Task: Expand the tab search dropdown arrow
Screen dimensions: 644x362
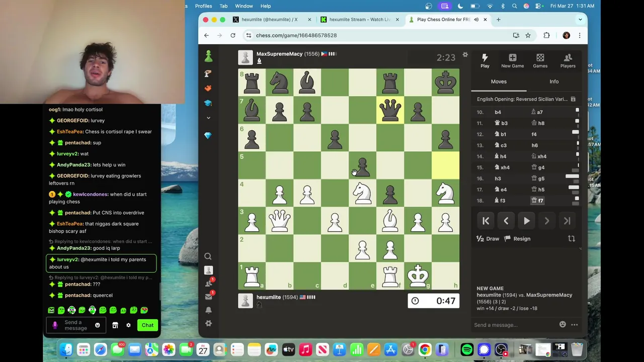Action: [x=580, y=20]
